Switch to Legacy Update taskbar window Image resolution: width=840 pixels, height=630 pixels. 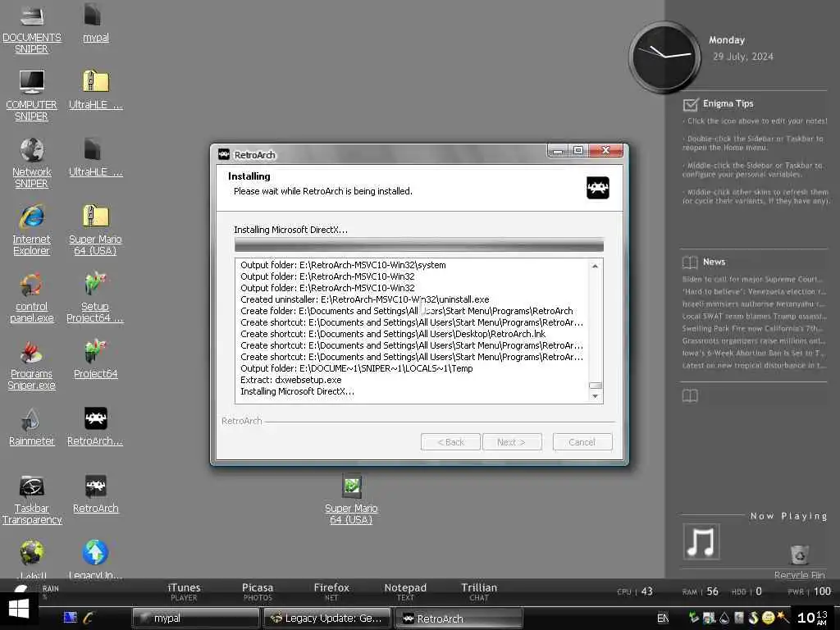point(327,619)
